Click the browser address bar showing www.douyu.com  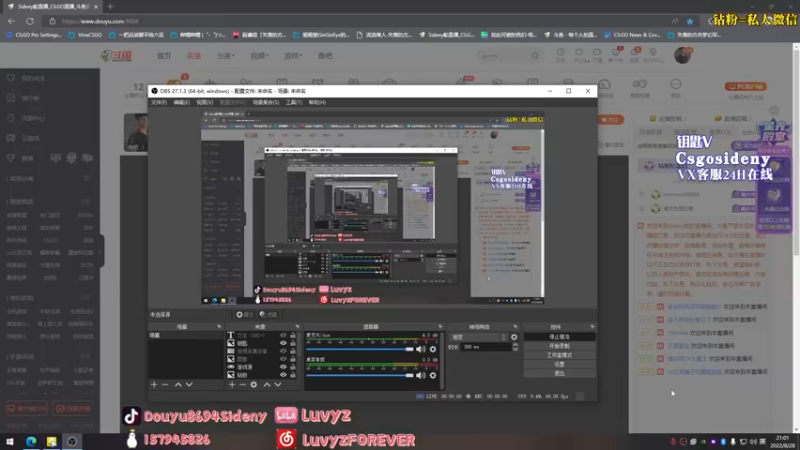click(x=357, y=21)
